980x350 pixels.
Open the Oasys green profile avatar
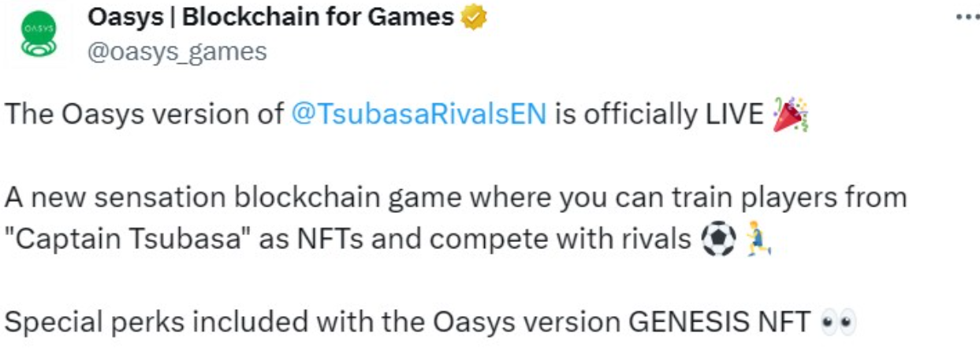[x=38, y=37]
